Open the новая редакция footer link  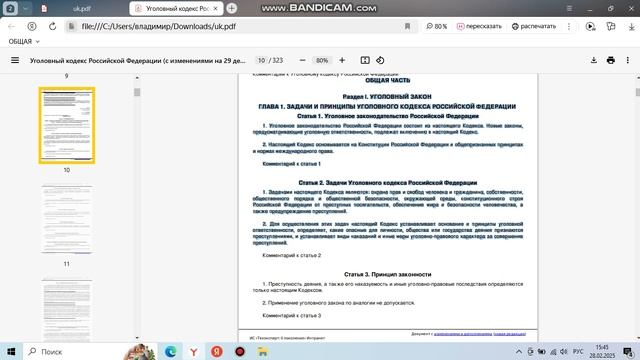point(509,334)
